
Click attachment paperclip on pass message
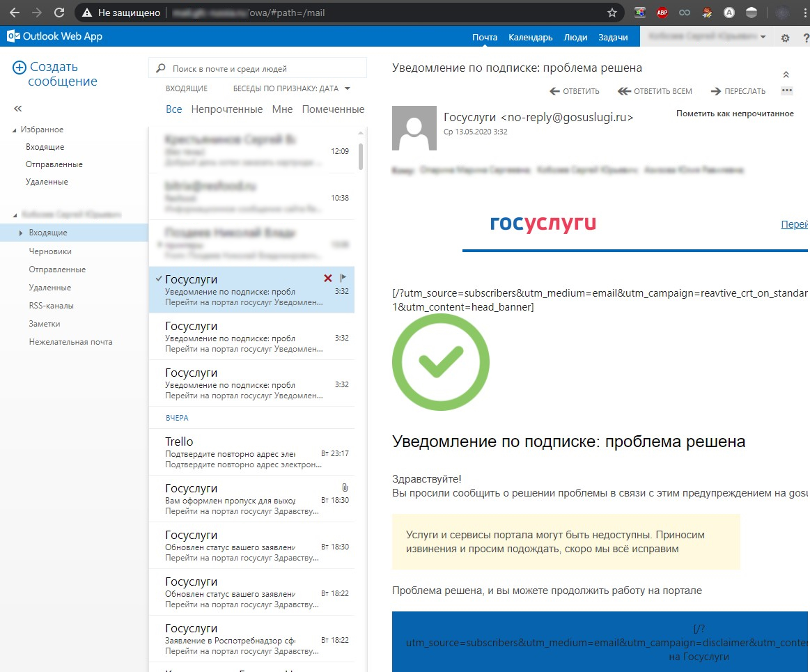(x=345, y=487)
